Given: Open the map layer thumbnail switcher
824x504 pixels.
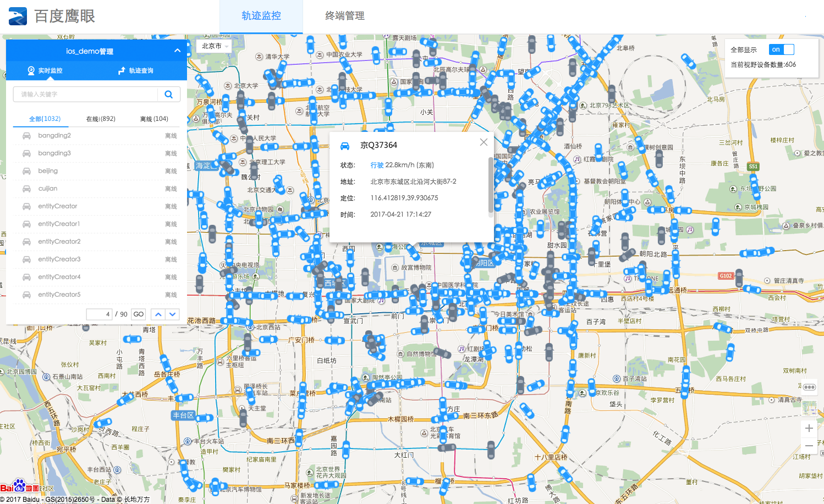Looking at the screenshot, I should point(809,408).
